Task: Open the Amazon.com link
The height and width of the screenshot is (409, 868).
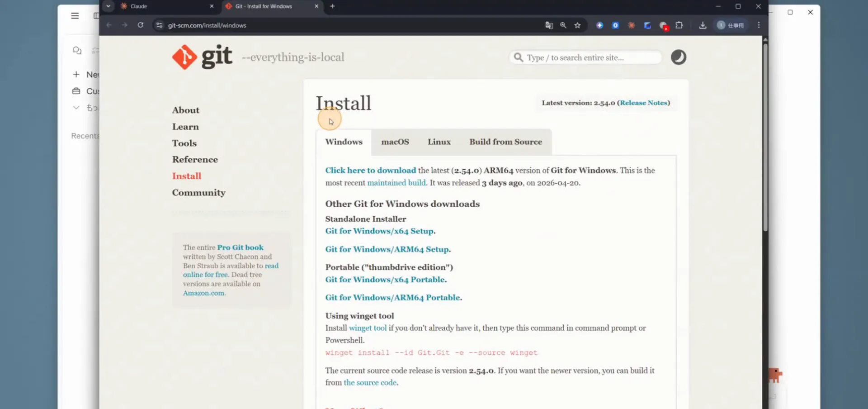Action: click(203, 293)
